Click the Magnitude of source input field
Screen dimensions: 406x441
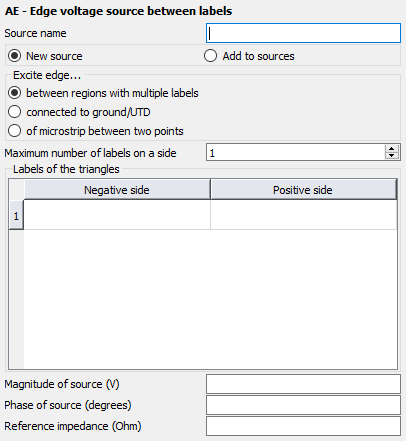pos(303,384)
